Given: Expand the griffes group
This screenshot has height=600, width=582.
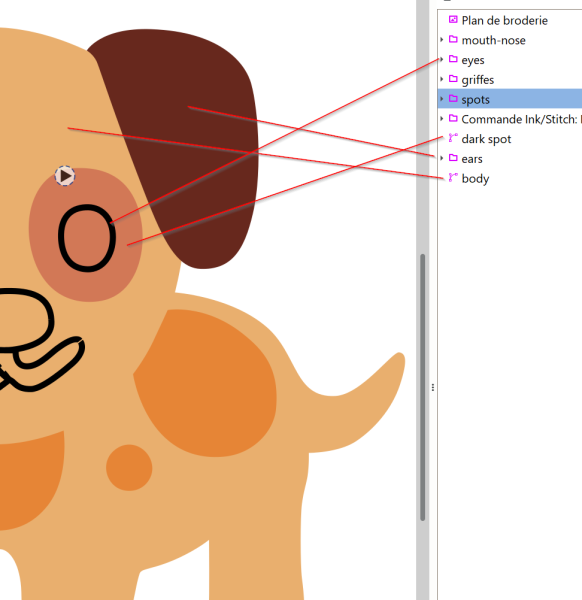Looking at the screenshot, I should click(x=442, y=79).
